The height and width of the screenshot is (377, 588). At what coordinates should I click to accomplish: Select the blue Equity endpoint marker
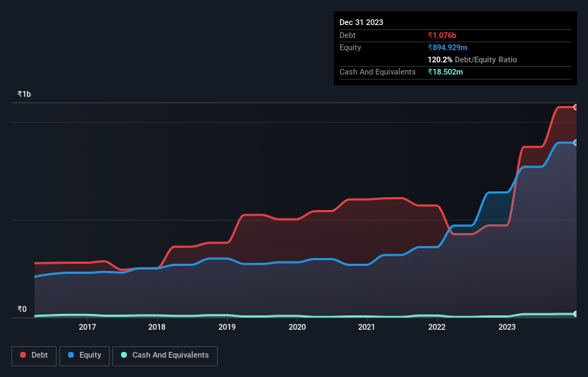pos(576,143)
